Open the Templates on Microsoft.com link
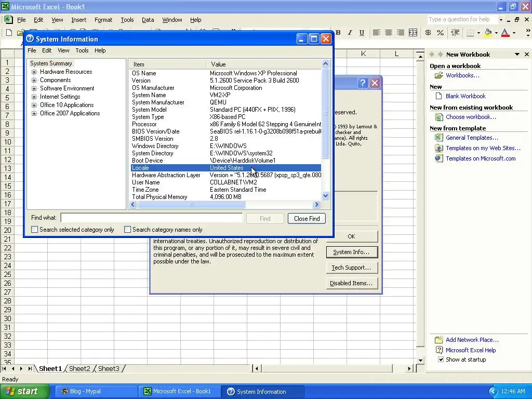 pos(481,158)
